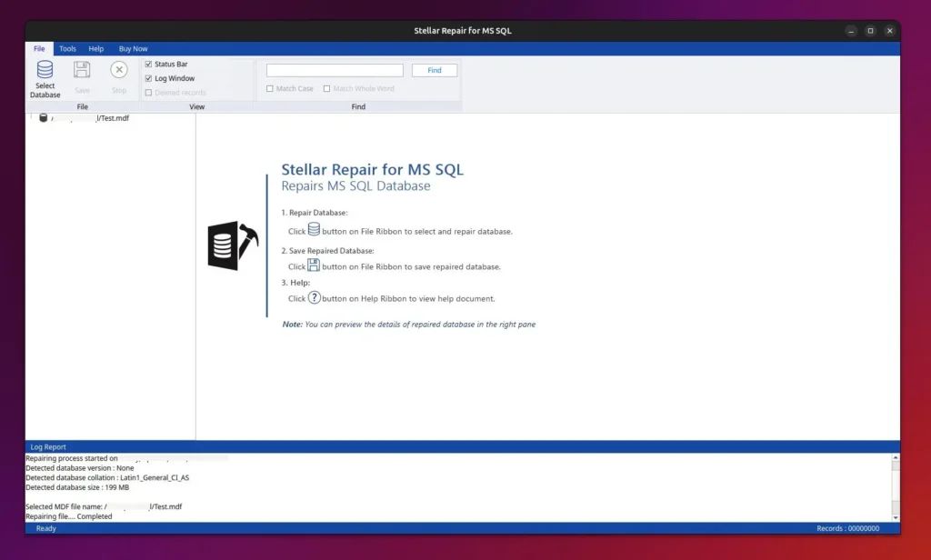Open the Tools ribbon tab

coord(68,49)
